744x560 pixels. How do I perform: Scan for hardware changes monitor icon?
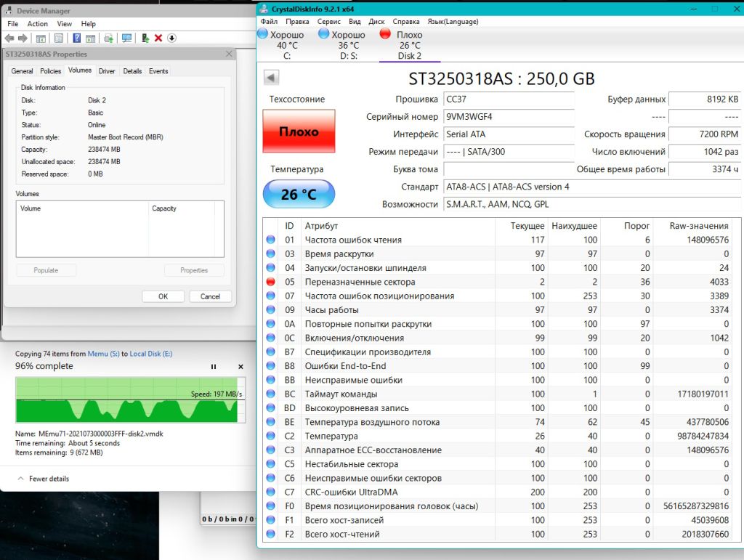(x=126, y=38)
